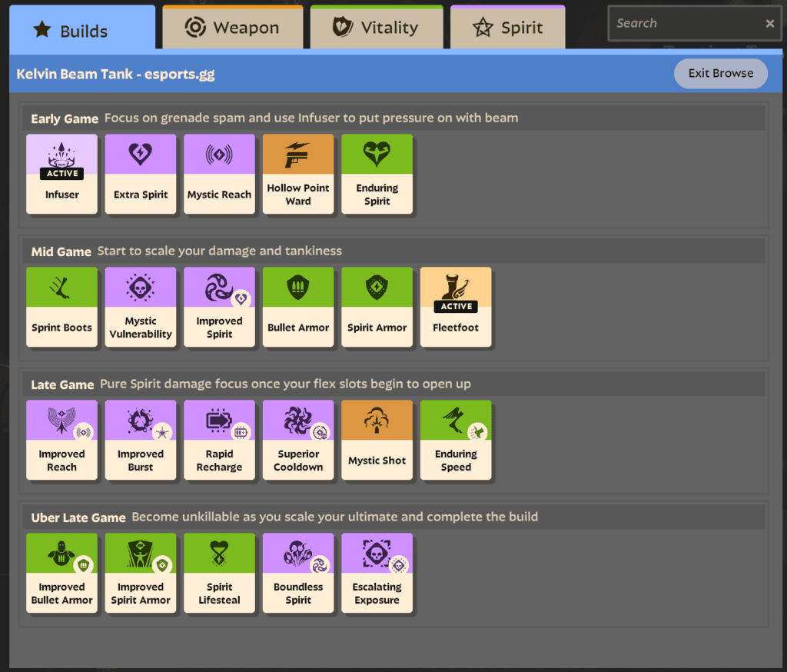The height and width of the screenshot is (672, 787).
Task: Choose the Superior Cooldown item
Action: pyautogui.click(x=298, y=439)
